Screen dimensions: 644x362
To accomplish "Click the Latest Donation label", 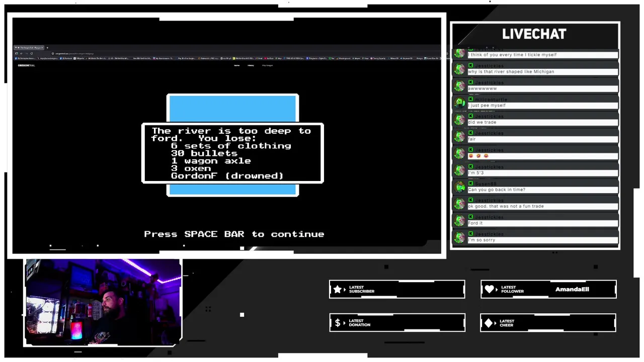I will tap(360, 323).
